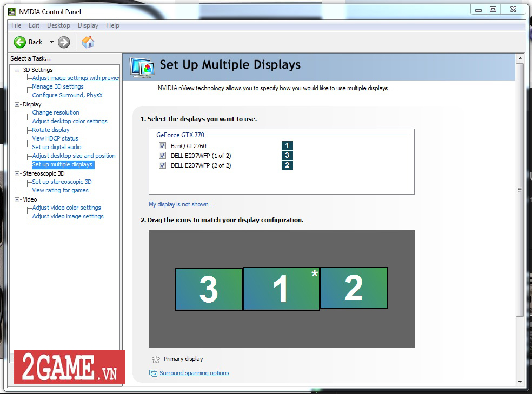
Task: Click the number 1 badge beside BenQ GL2760
Action: point(287,146)
